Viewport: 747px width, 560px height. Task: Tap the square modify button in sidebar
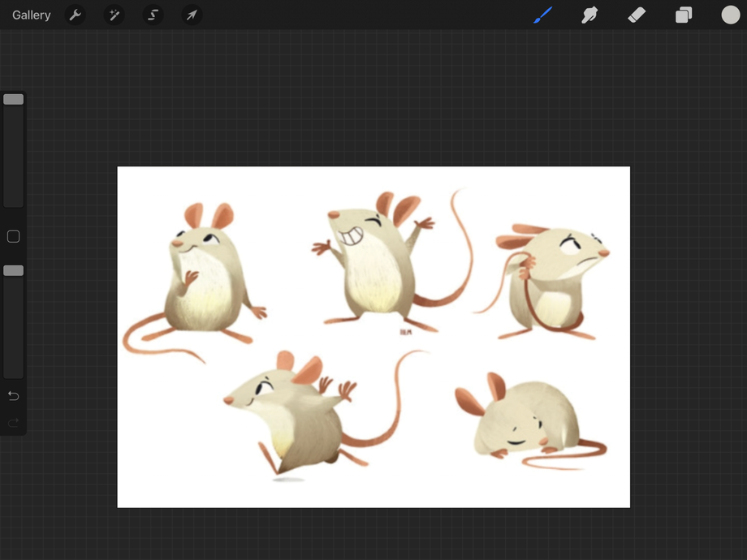[x=13, y=236]
